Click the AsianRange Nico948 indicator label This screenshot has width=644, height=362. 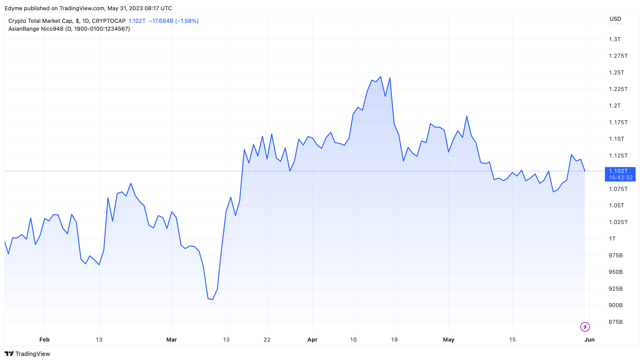click(x=69, y=29)
